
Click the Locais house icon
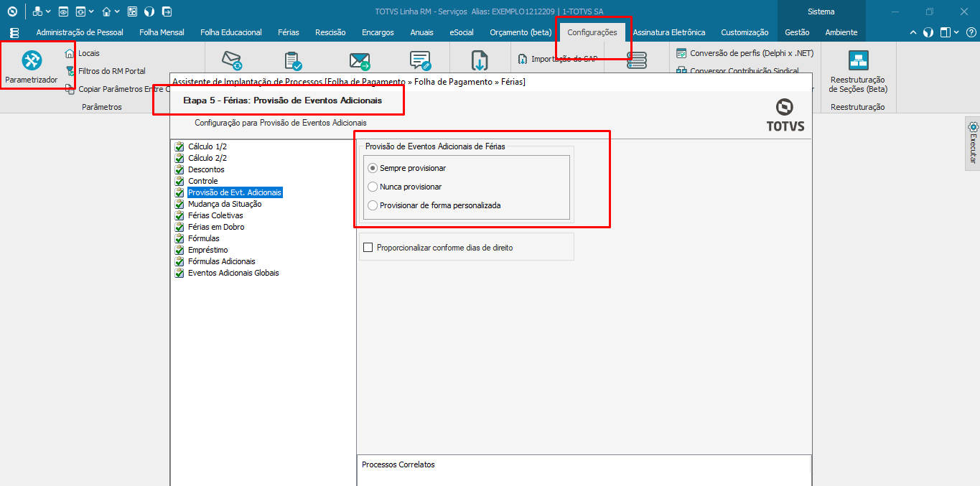click(x=70, y=53)
